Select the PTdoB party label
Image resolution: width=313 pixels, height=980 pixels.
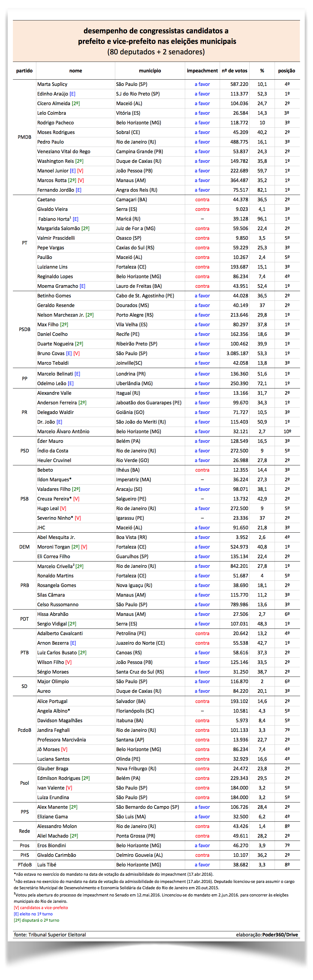(24, 865)
